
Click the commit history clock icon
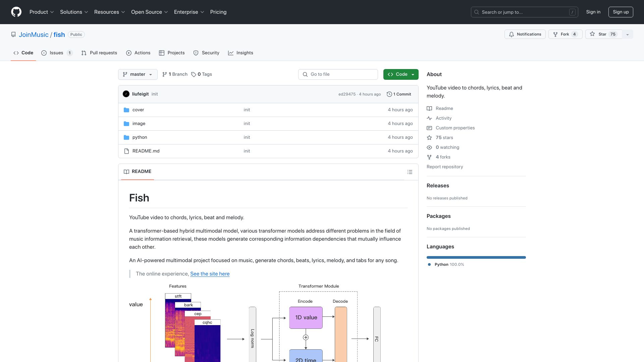[389, 94]
